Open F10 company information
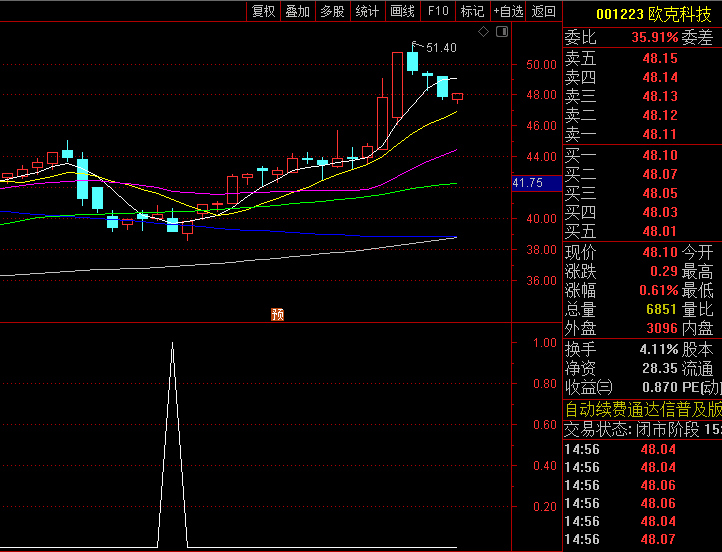This screenshot has height=552, width=722. point(437,11)
